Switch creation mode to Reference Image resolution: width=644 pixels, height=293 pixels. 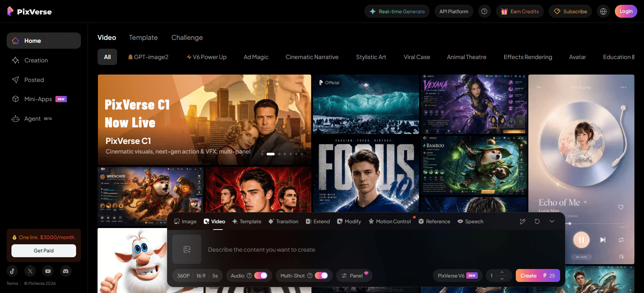[x=434, y=221]
